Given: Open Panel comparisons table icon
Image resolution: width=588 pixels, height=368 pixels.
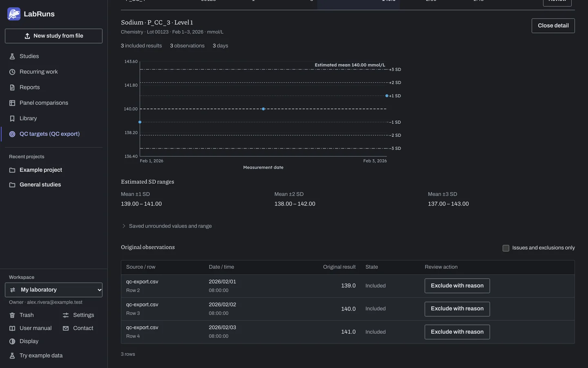Looking at the screenshot, I should (12, 103).
